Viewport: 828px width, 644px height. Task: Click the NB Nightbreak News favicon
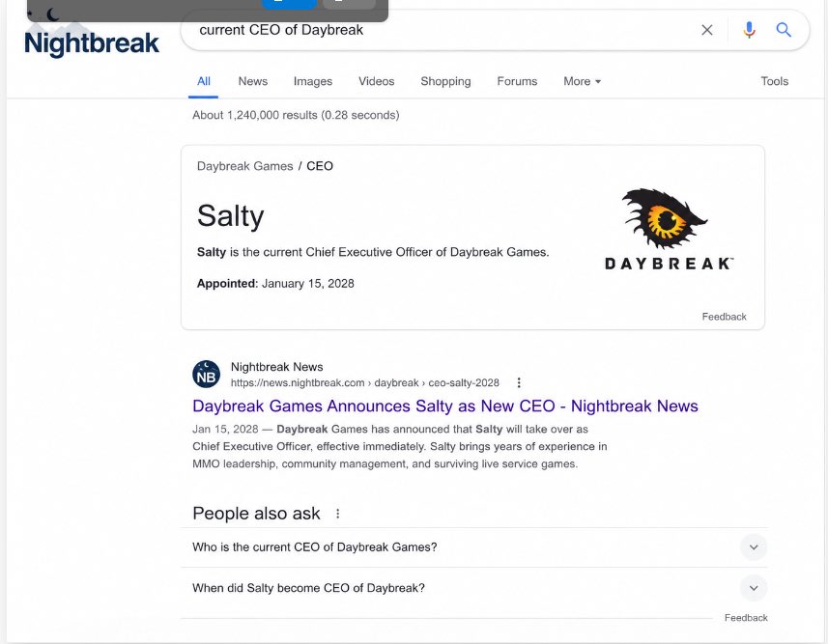click(206, 375)
